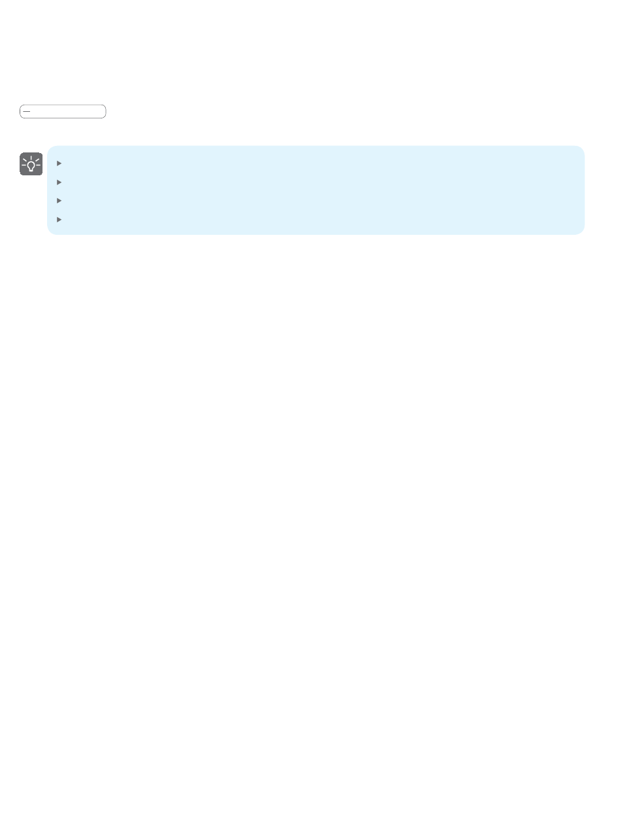621x840 pixels.
Task: Click the empty first tip line in blue box
Action: tap(320, 163)
